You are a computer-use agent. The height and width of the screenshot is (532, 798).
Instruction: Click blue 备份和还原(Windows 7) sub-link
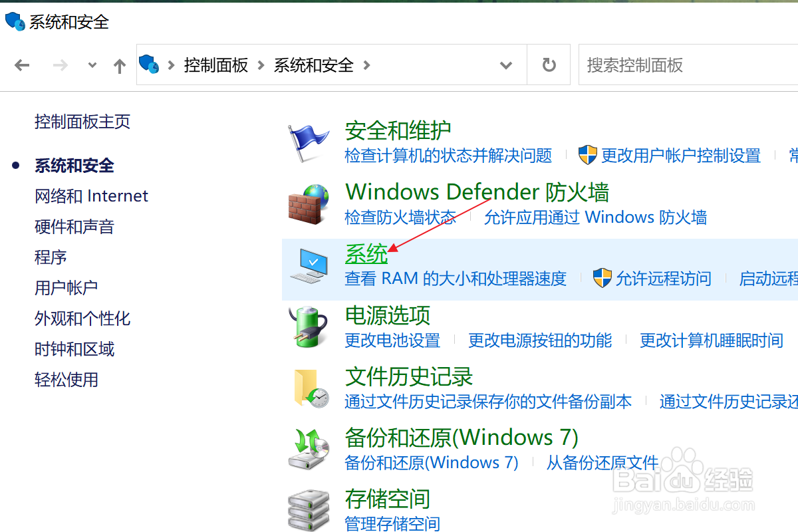432,463
